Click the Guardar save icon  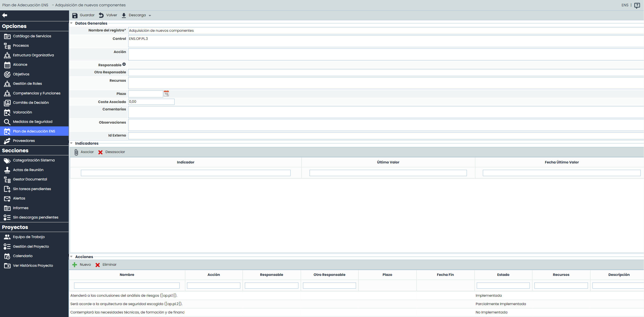tap(75, 15)
